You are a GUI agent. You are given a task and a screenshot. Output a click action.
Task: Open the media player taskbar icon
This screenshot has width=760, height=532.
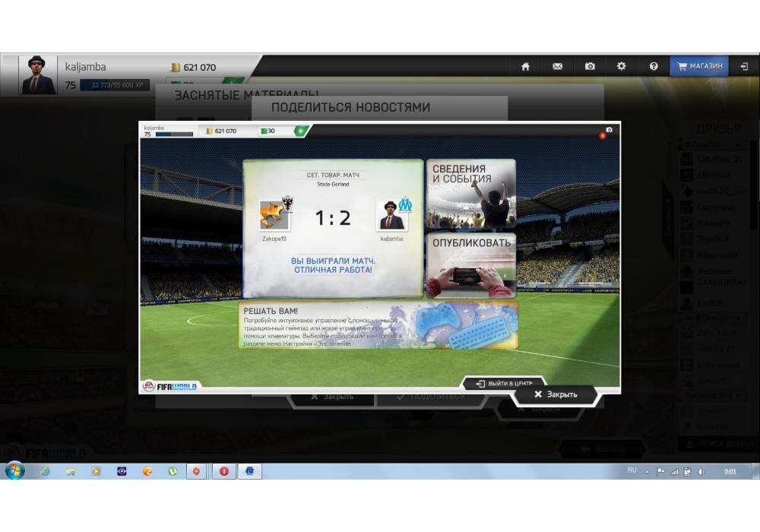coord(96,471)
